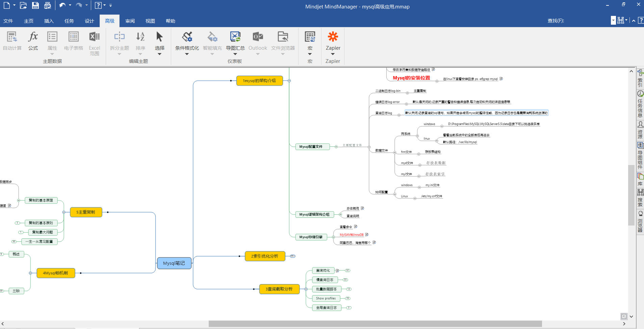Click the Undo arrow icon
Screen dimensions: 644x329
coord(62,5)
